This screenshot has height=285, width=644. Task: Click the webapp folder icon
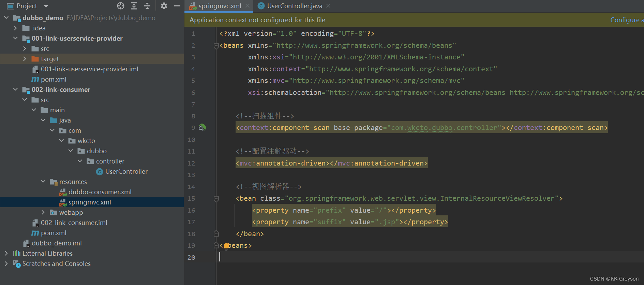54,213
